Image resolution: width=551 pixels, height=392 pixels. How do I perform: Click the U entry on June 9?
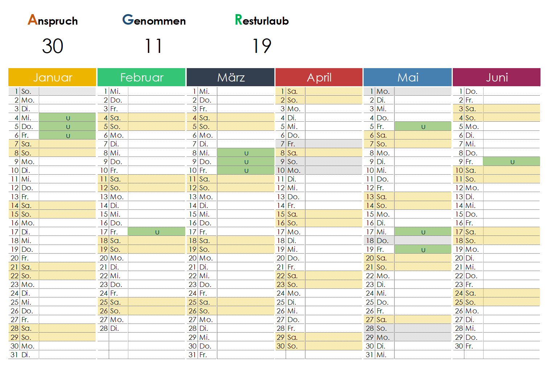511,162
